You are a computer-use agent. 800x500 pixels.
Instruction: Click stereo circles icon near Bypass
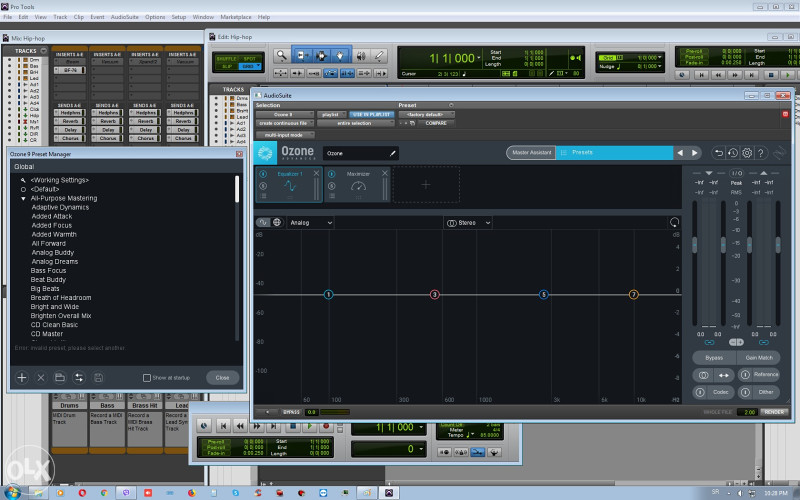pos(703,375)
